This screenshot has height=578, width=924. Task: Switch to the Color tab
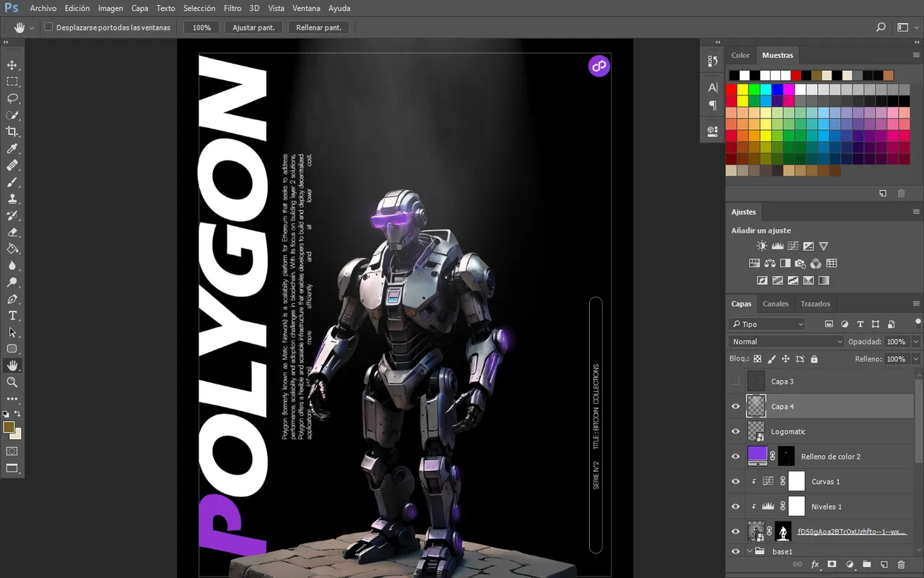741,55
